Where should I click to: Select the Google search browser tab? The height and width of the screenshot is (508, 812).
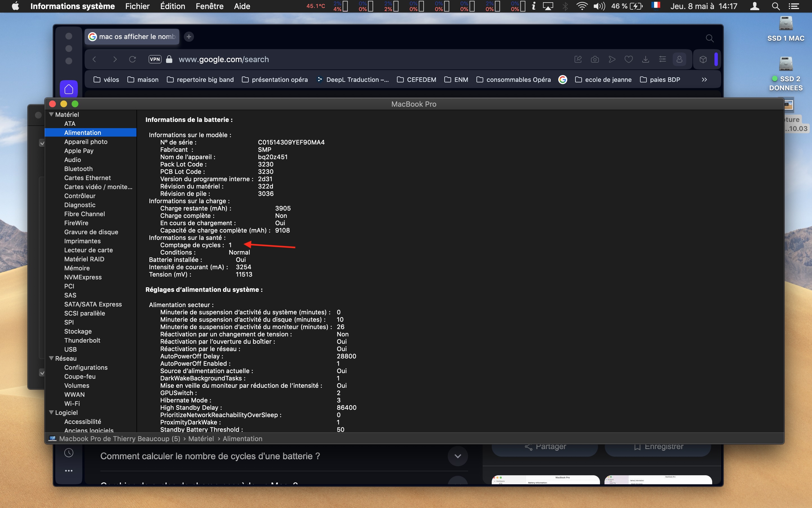coord(132,37)
